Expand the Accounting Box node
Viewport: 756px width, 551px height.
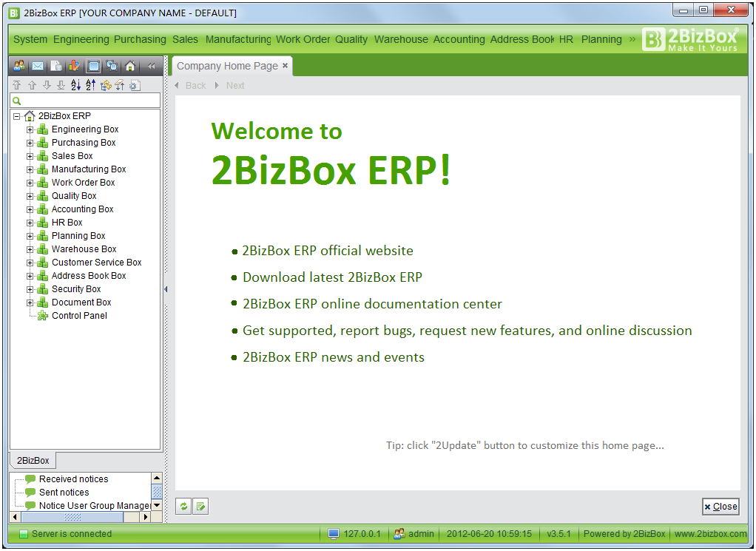pos(30,210)
